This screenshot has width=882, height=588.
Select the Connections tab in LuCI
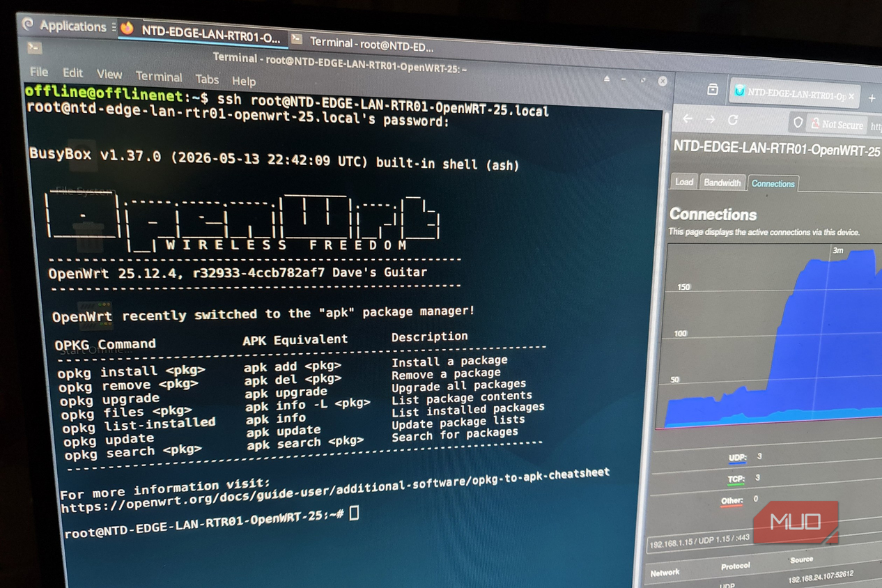[773, 183]
